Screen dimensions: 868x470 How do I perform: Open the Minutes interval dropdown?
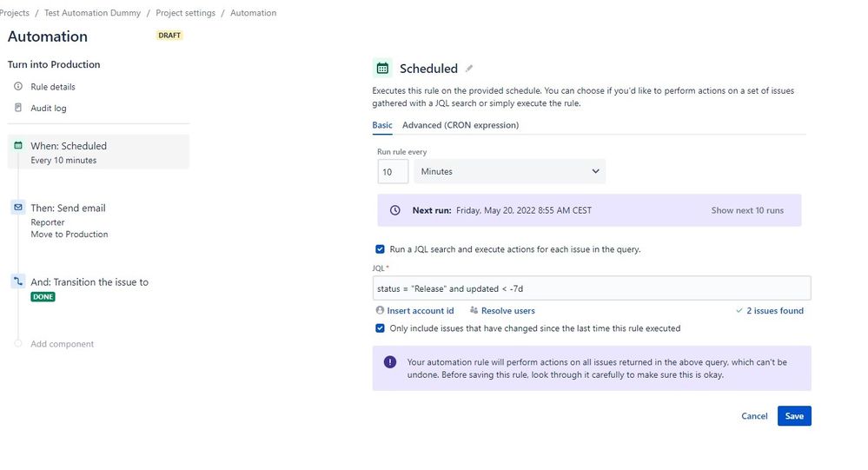[509, 172]
